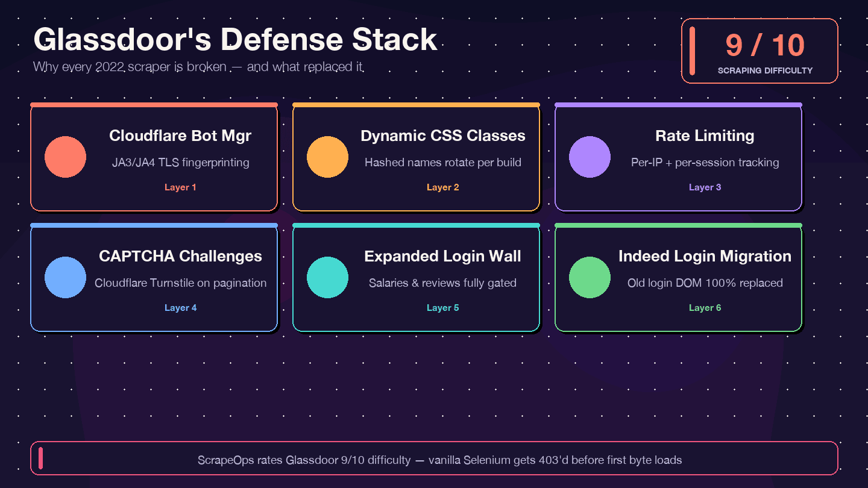
Task: Click the pink accent bar in the footer banner
Action: (x=40, y=458)
